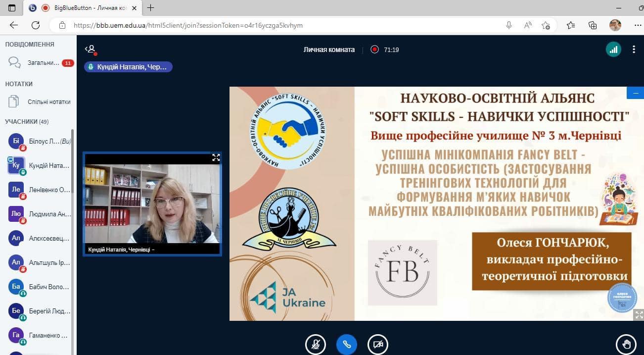Toggle the users list panel icon

click(x=90, y=49)
